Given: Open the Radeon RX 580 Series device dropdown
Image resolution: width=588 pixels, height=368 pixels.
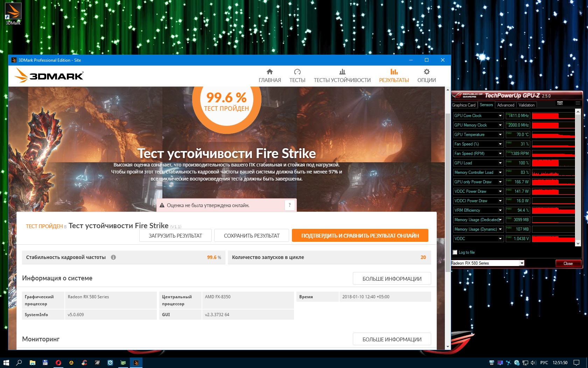Looking at the screenshot, I should click(x=521, y=263).
